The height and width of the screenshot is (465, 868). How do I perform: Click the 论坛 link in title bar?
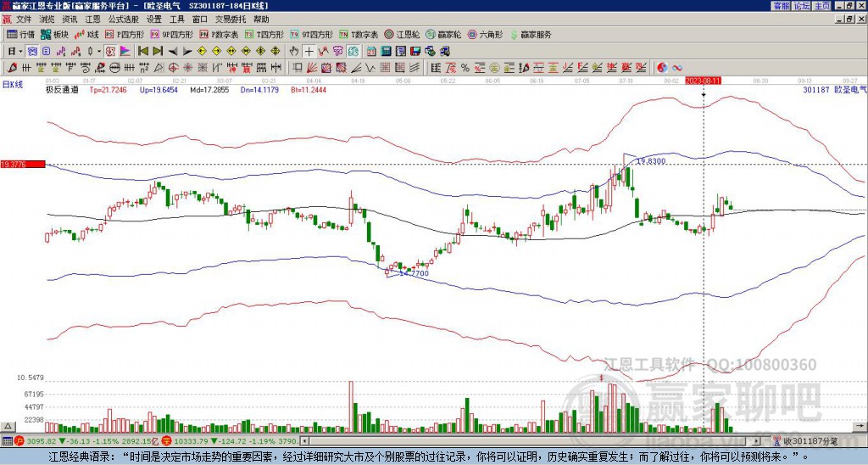pyautogui.click(x=801, y=6)
